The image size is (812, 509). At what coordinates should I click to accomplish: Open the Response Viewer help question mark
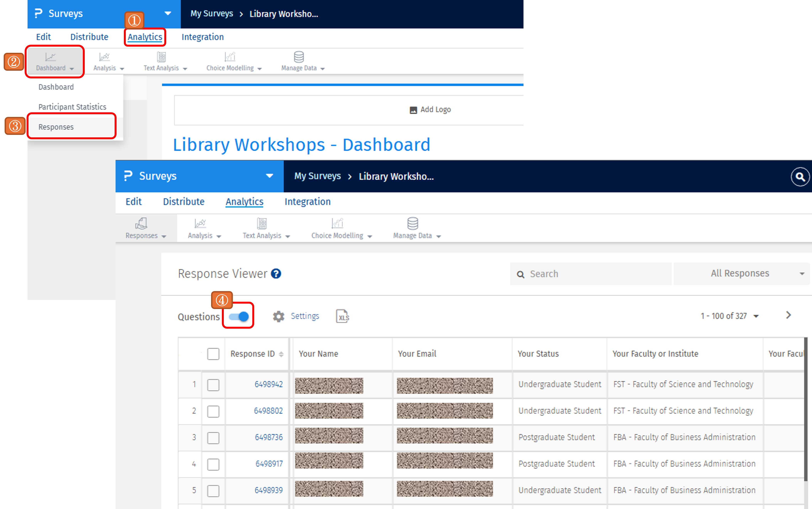coord(276,274)
